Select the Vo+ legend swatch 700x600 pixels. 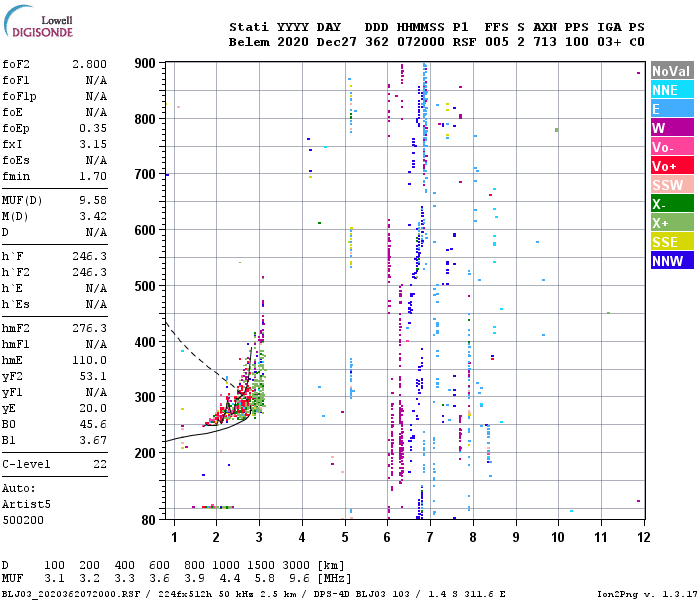672,166
